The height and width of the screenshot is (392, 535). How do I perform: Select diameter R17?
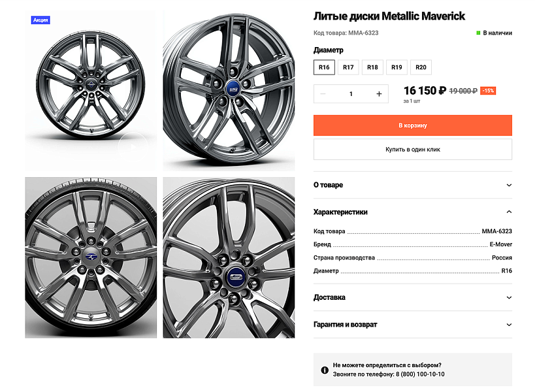point(348,67)
